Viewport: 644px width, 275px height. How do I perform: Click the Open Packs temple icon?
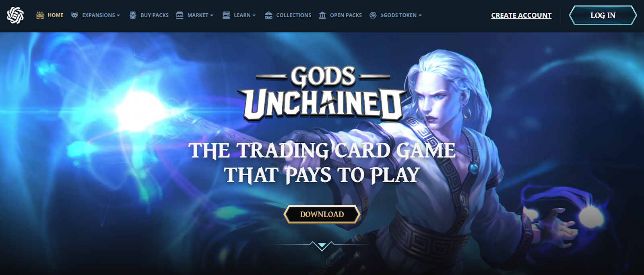(x=322, y=15)
